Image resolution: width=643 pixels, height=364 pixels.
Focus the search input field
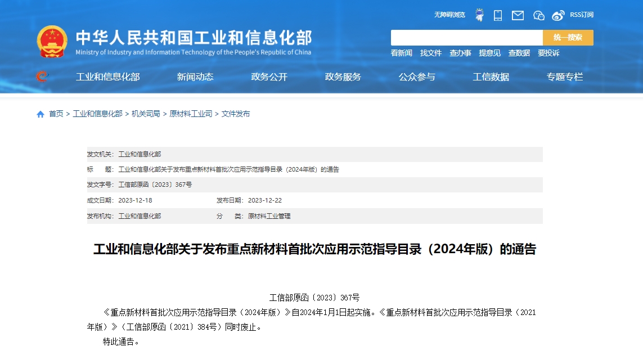point(466,38)
